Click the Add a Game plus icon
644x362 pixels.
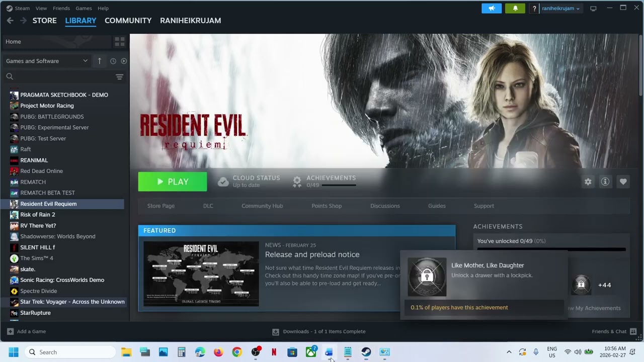[10, 332]
